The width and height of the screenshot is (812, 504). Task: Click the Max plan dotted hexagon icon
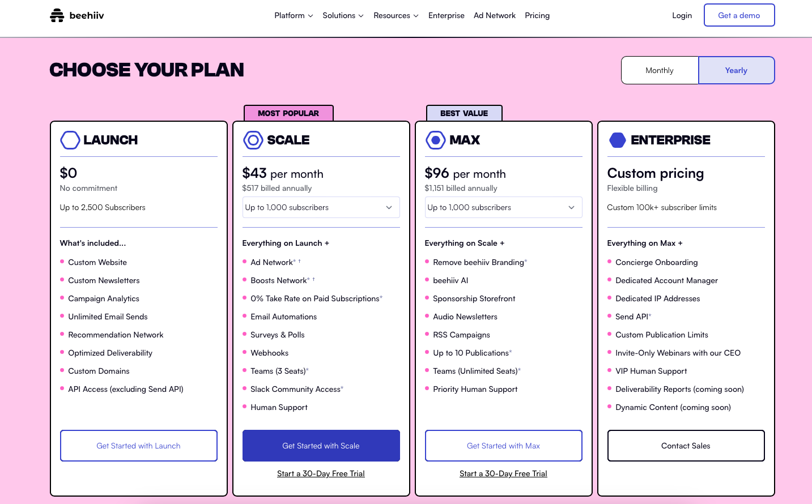(435, 140)
